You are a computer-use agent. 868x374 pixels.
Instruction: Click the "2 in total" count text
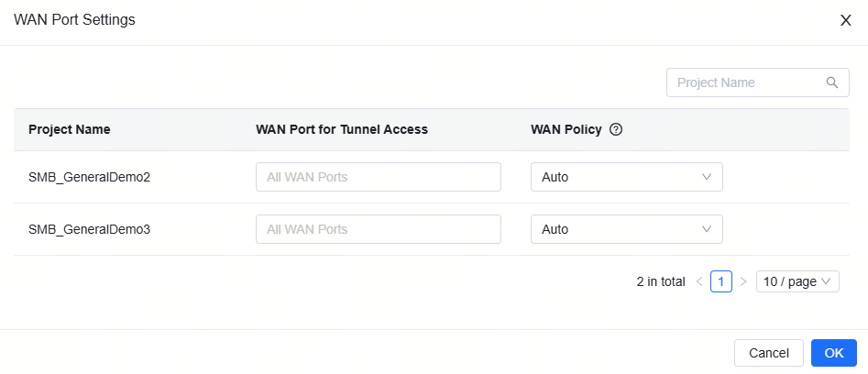pos(661,281)
